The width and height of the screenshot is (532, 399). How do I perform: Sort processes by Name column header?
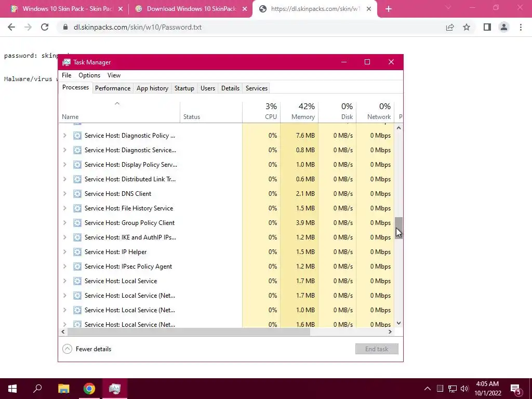click(x=119, y=112)
